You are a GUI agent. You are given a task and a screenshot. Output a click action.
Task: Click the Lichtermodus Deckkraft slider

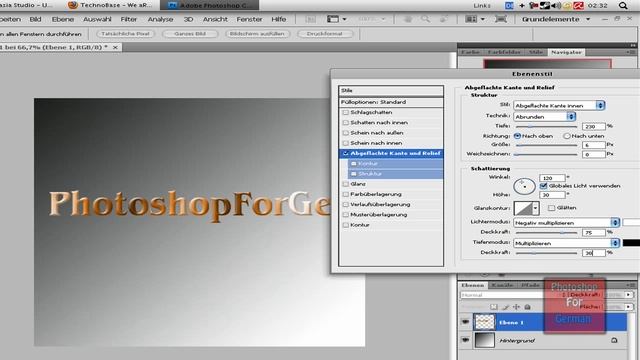547,232
